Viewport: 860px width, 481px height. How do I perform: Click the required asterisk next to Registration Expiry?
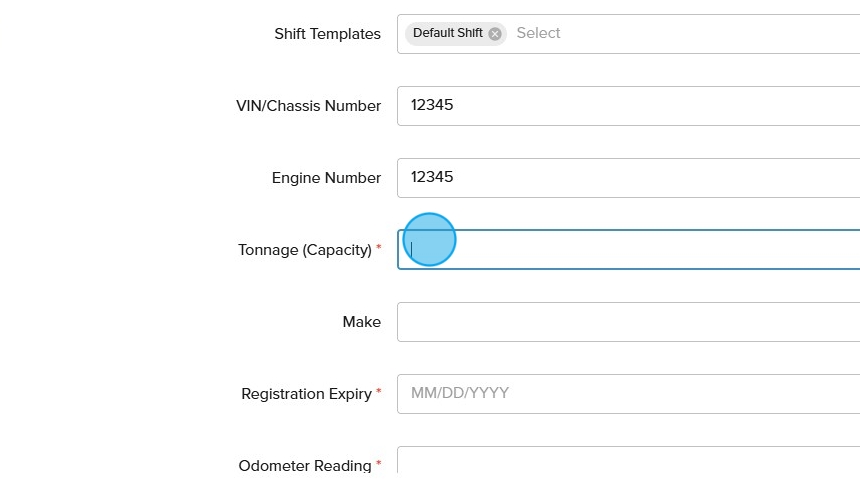pos(379,392)
